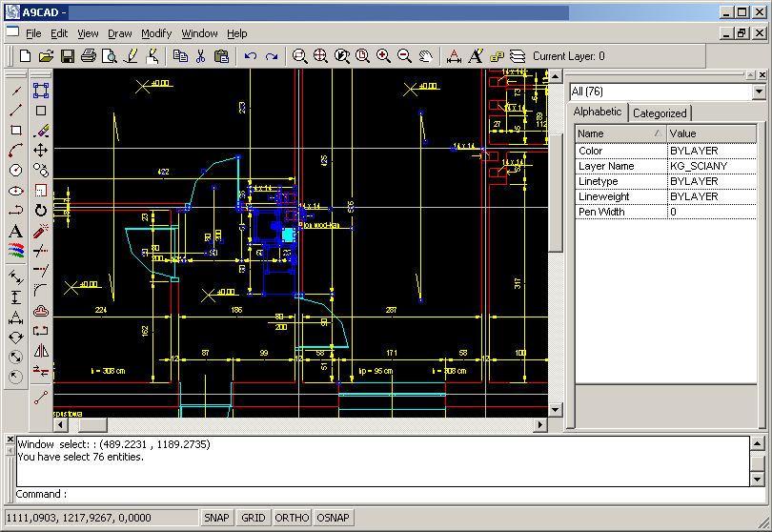This screenshot has width=772, height=532.
Task: Print the drawing using printer icon
Action: pos(89,56)
